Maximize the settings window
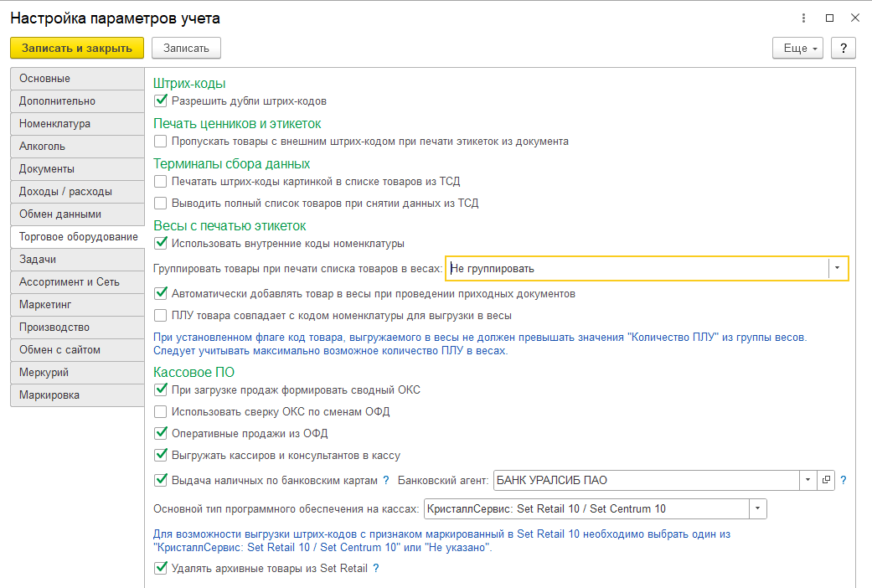 point(829,18)
